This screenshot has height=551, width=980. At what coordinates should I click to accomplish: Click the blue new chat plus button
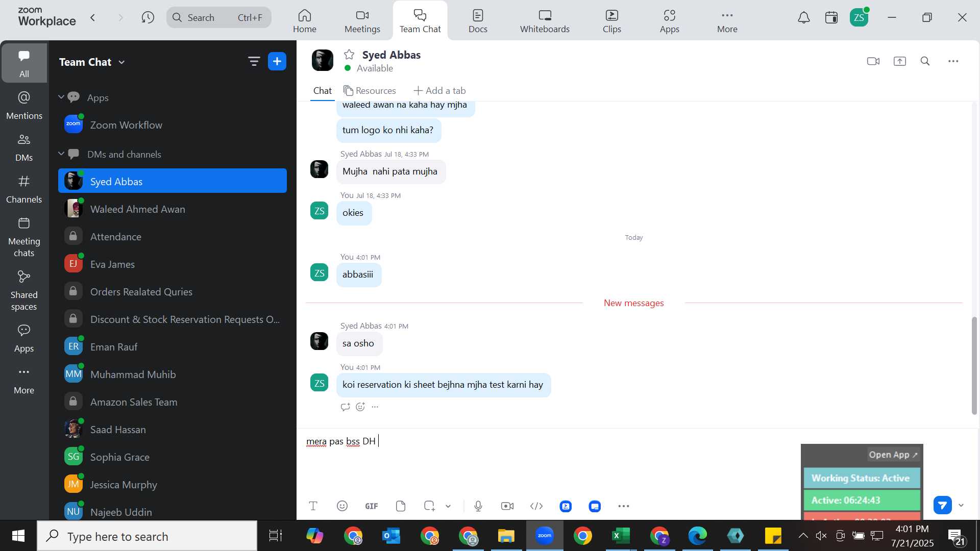277,62
